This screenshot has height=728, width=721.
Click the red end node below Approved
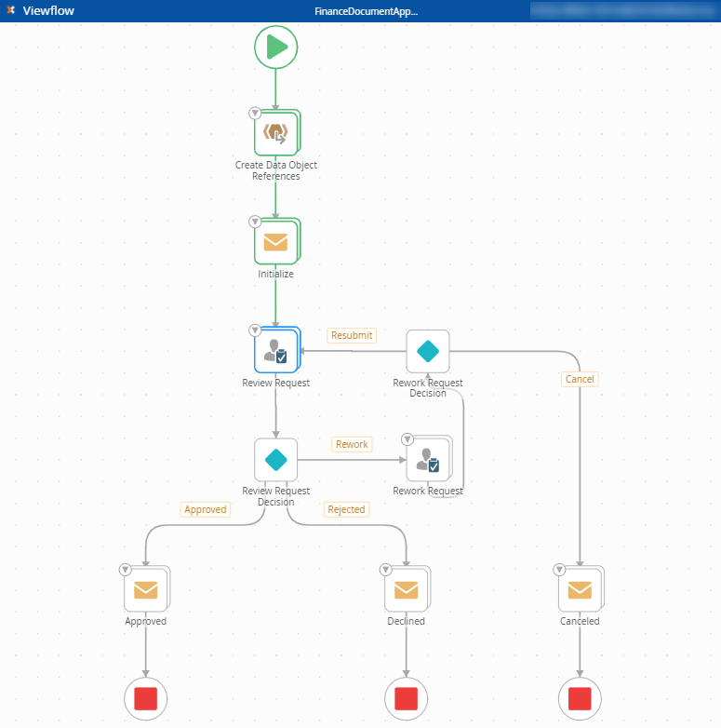[x=145, y=698]
